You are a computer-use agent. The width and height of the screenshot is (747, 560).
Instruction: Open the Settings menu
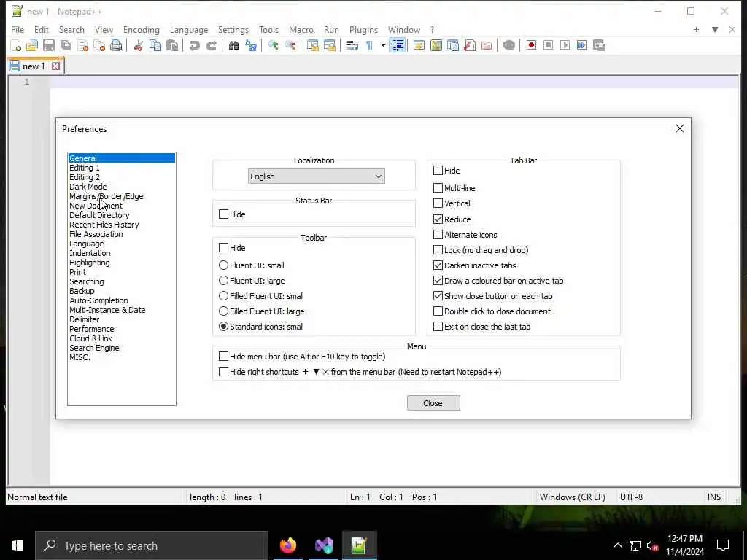pos(233,29)
